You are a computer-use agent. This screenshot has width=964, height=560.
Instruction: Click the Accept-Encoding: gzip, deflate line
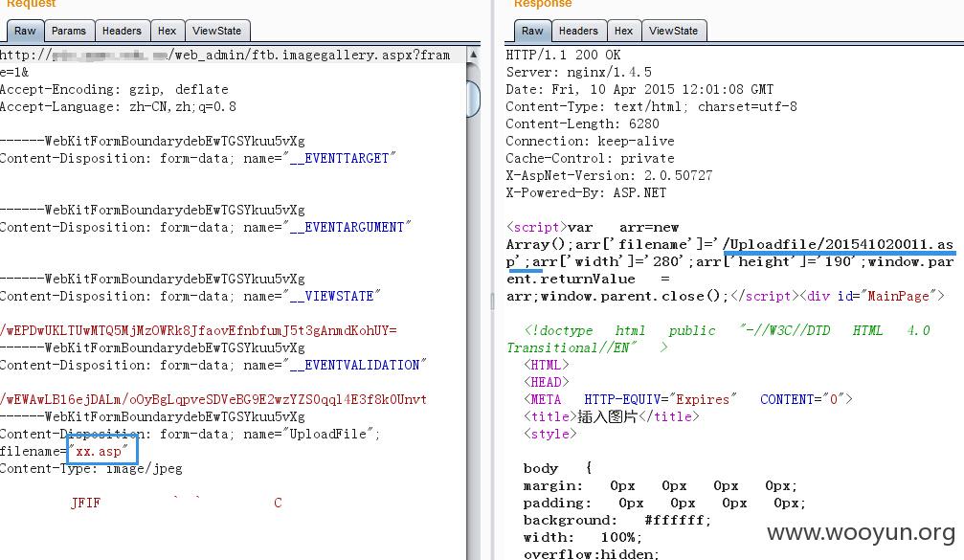pos(114,90)
